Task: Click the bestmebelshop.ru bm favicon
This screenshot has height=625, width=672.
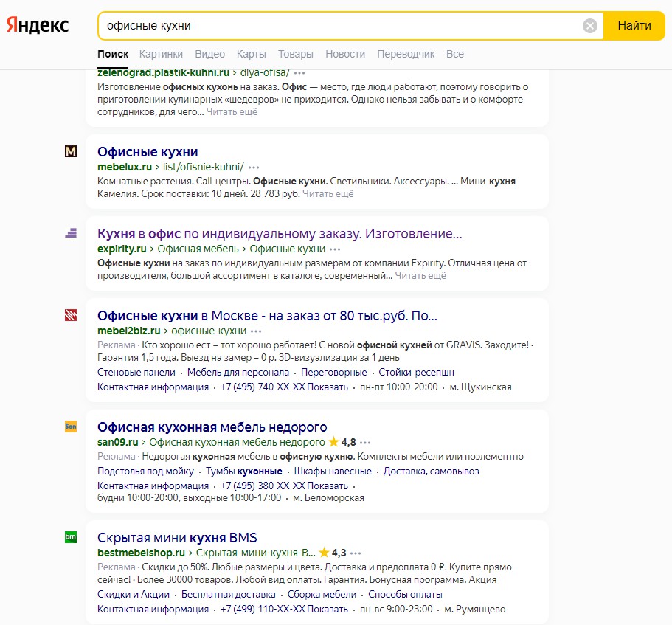Action: pyautogui.click(x=71, y=537)
